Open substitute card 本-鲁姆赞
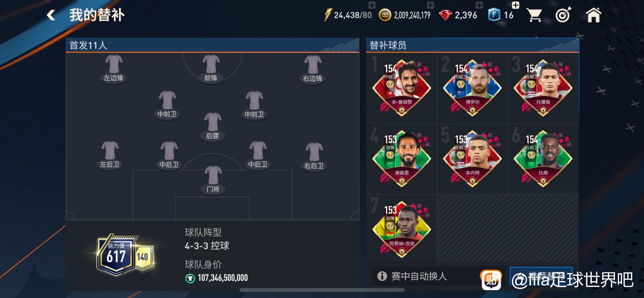The width and height of the screenshot is (644, 298). pyautogui.click(x=402, y=88)
